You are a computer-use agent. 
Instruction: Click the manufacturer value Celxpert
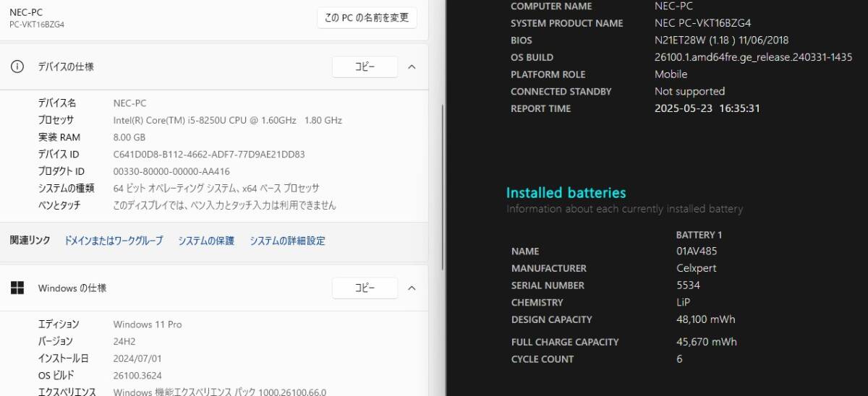coord(696,268)
